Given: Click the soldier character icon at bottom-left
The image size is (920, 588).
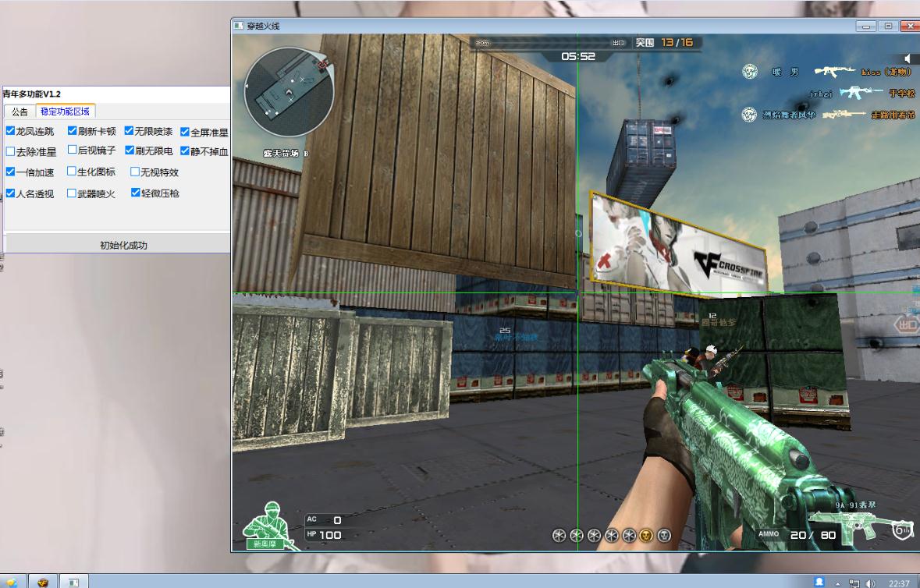Looking at the screenshot, I should (269, 526).
